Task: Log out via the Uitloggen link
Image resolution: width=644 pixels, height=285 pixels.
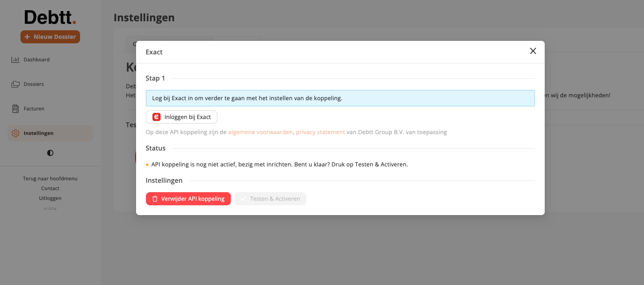Action: [x=50, y=198]
